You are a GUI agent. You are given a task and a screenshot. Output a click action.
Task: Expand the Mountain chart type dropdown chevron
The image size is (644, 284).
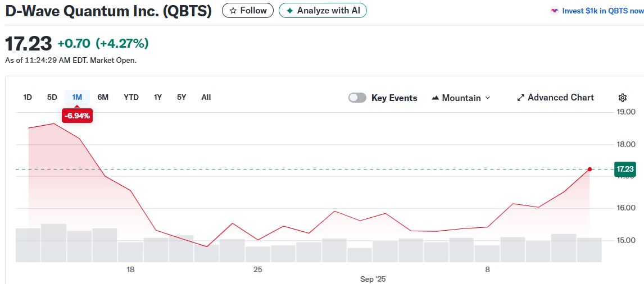click(x=487, y=98)
